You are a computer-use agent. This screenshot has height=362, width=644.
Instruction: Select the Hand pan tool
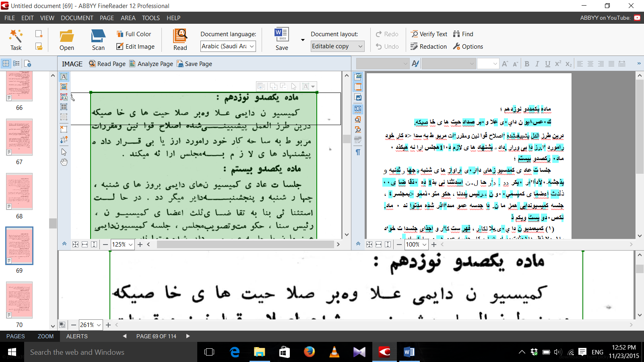pyautogui.click(x=64, y=162)
